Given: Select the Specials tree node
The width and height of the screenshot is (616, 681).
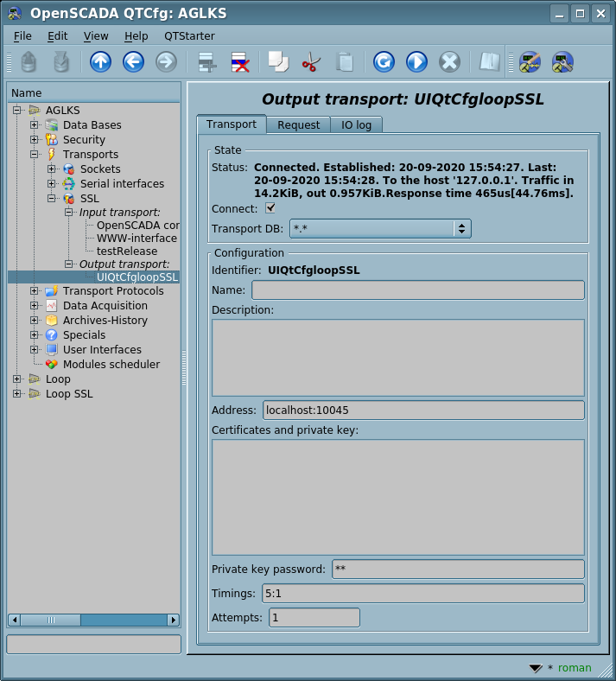Looking at the screenshot, I should 84,335.
